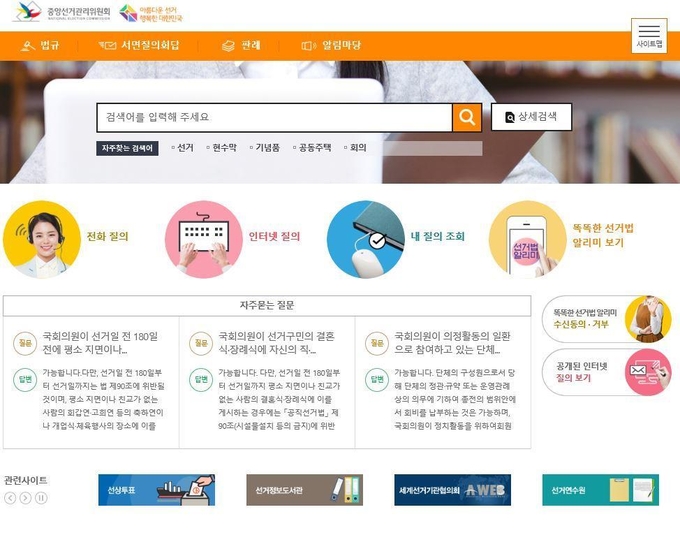Click the 내 질의 조회 mouse icon
The width and height of the screenshot is (680, 549).
pyautogui.click(x=365, y=239)
